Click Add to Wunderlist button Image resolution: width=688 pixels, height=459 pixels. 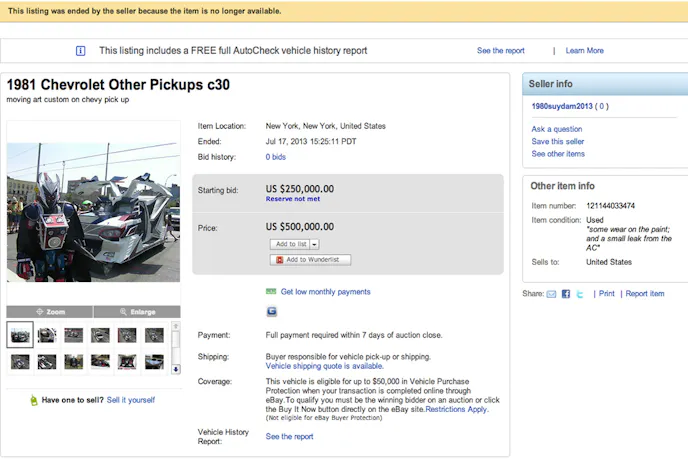[310, 260]
